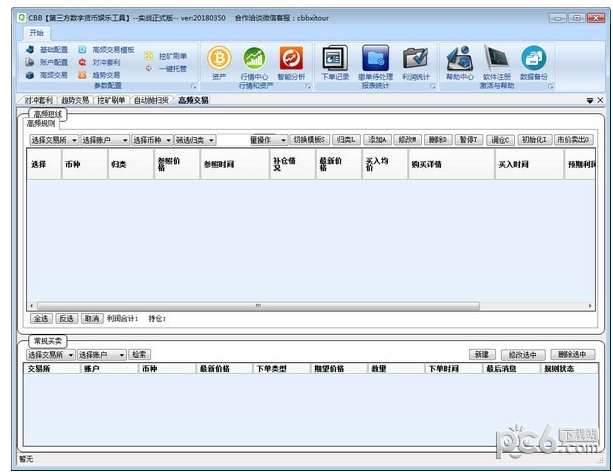Open the upper 选择交易所 dropdown in 高频规则
This screenshot has height=472, width=613.
(54, 140)
